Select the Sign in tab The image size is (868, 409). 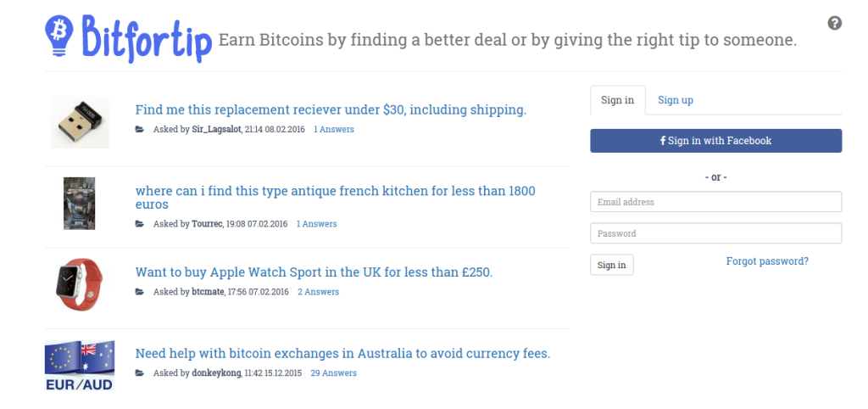618,100
